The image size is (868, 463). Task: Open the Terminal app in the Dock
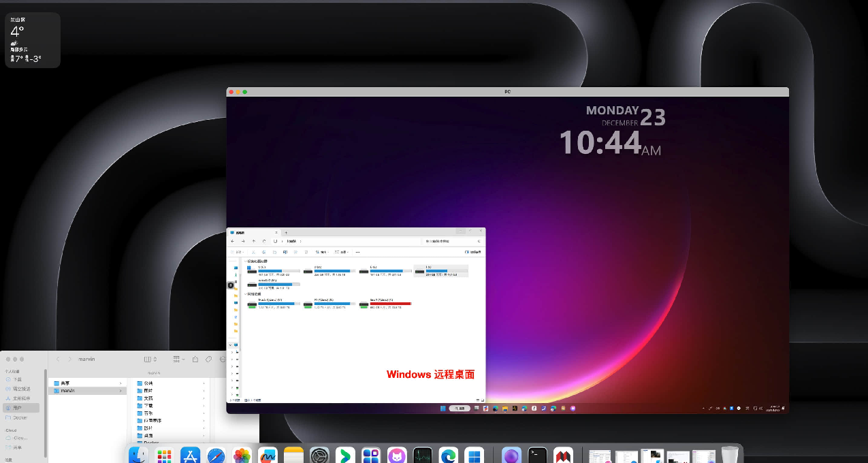click(538, 456)
